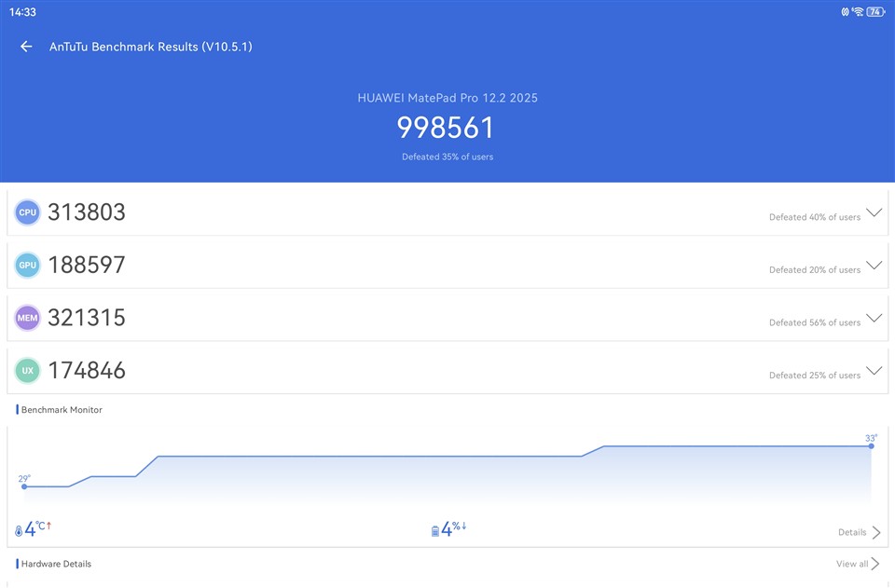Expand the CPU score details chevron
This screenshot has width=895, height=588.
(874, 212)
